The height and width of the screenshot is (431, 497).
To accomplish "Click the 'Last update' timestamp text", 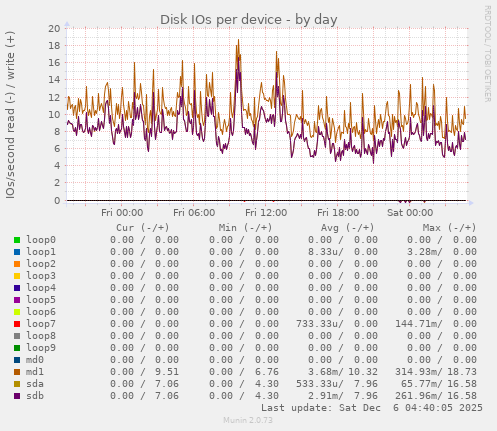I will tap(372, 408).
